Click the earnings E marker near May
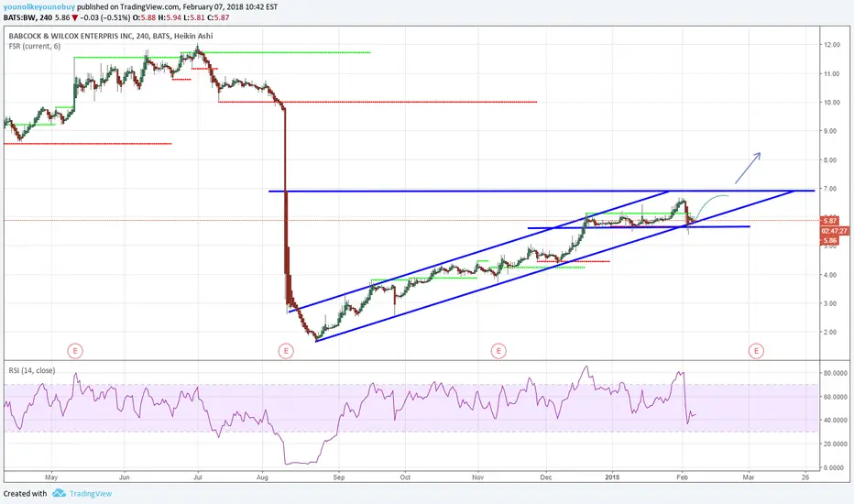854x504 pixels. pos(75,351)
